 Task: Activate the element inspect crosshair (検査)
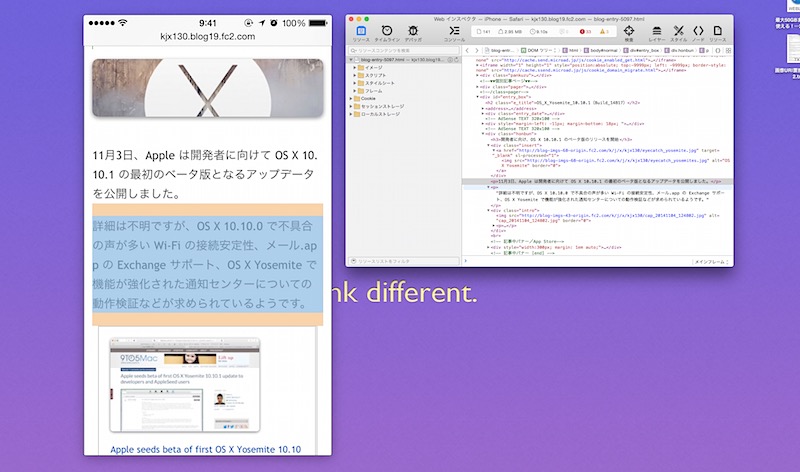629,33
